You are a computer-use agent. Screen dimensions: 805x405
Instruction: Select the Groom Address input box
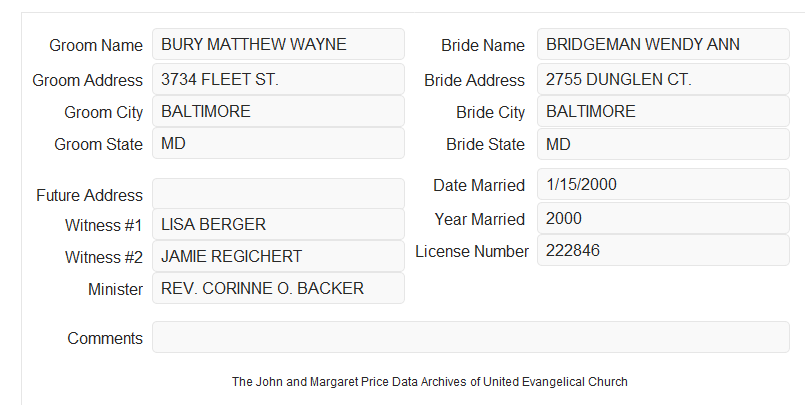(278, 79)
